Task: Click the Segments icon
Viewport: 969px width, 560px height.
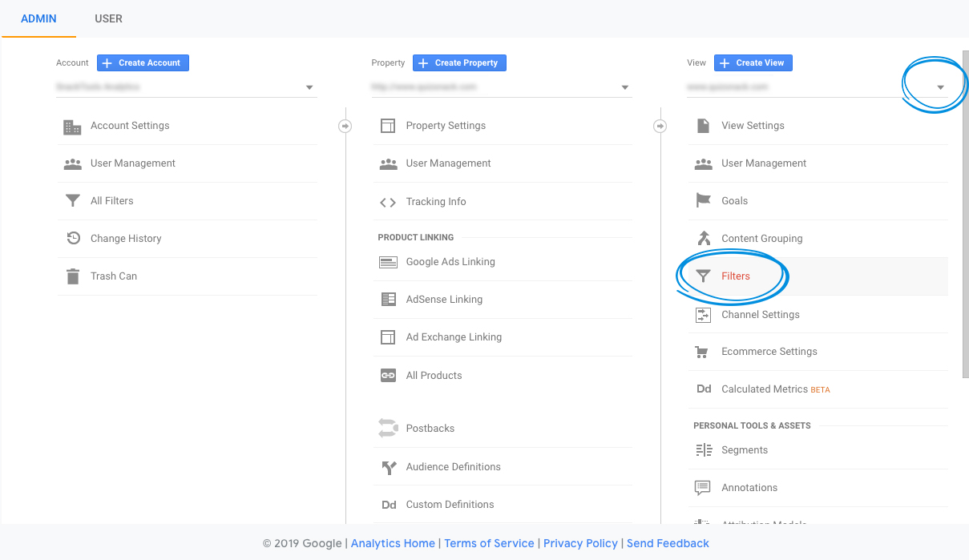Action: coord(704,450)
